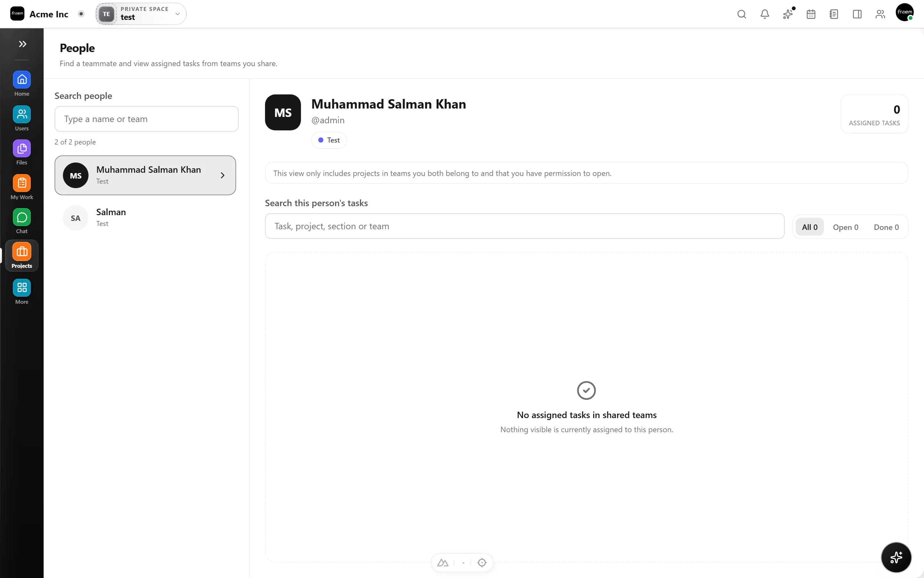This screenshot has height=578, width=924.
Task: Click the search magnifier icon in top bar
Action: click(741, 14)
